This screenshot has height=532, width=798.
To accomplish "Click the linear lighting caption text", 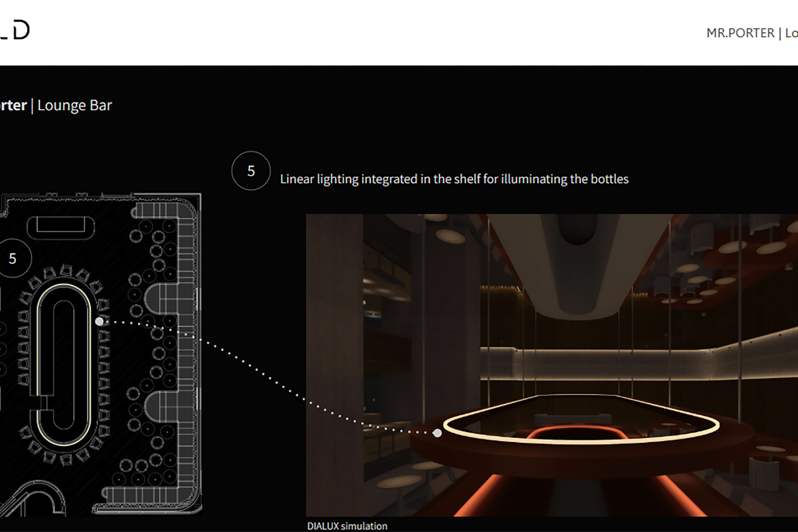I will (x=454, y=179).
